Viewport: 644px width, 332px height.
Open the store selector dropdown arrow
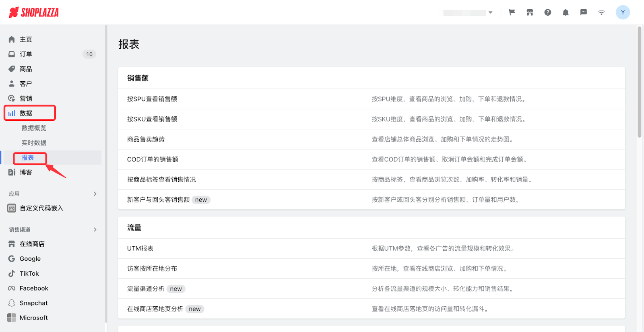[490, 12]
